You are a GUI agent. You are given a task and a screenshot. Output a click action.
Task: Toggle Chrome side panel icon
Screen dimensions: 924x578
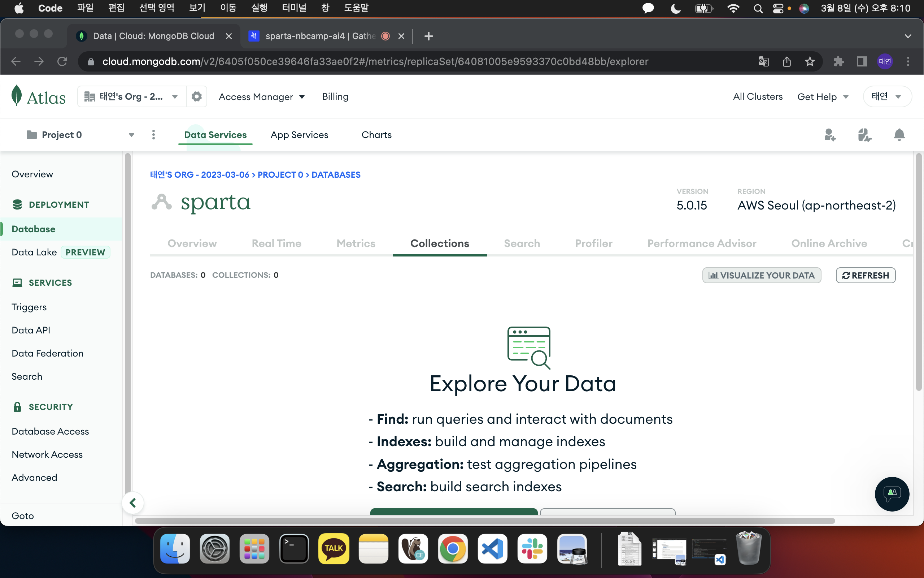(x=862, y=61)
